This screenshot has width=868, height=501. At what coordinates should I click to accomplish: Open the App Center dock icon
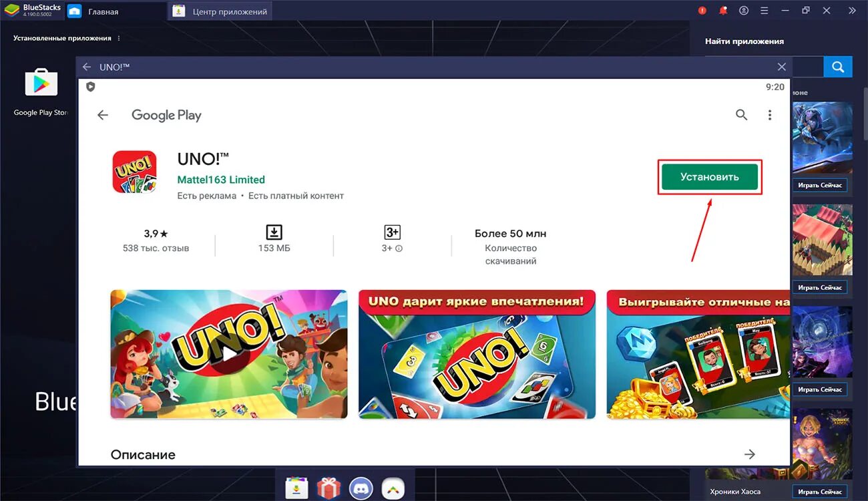coord(296,489)
